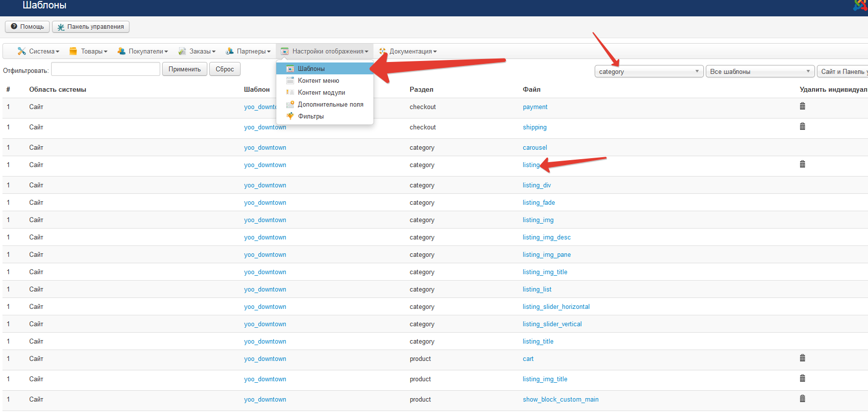Click the Шаблон column header

[x=257, y=90]
